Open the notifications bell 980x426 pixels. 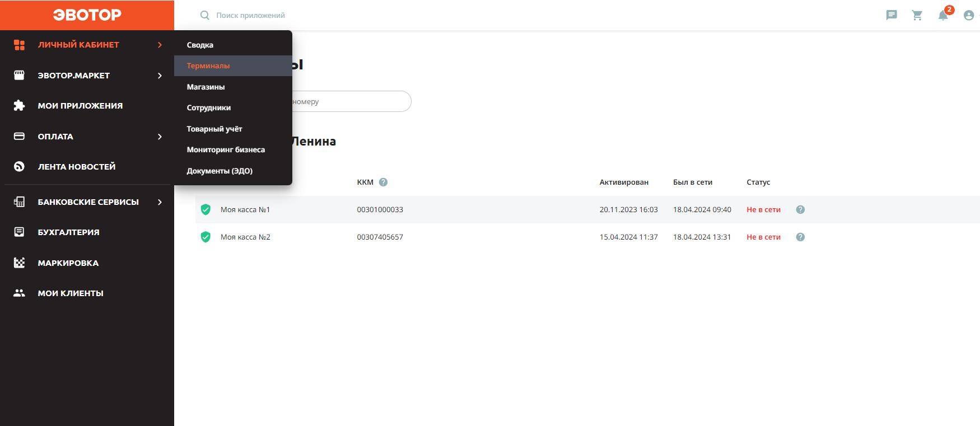943,15
